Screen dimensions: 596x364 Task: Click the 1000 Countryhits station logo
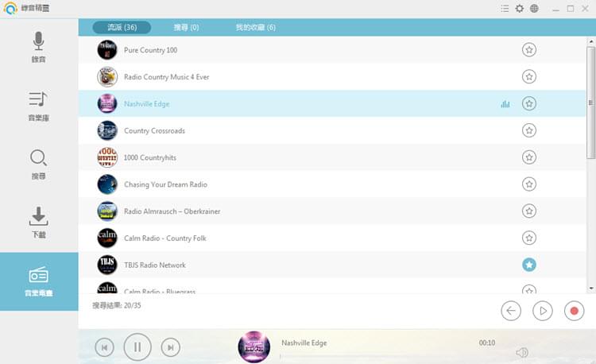(107, 157)
